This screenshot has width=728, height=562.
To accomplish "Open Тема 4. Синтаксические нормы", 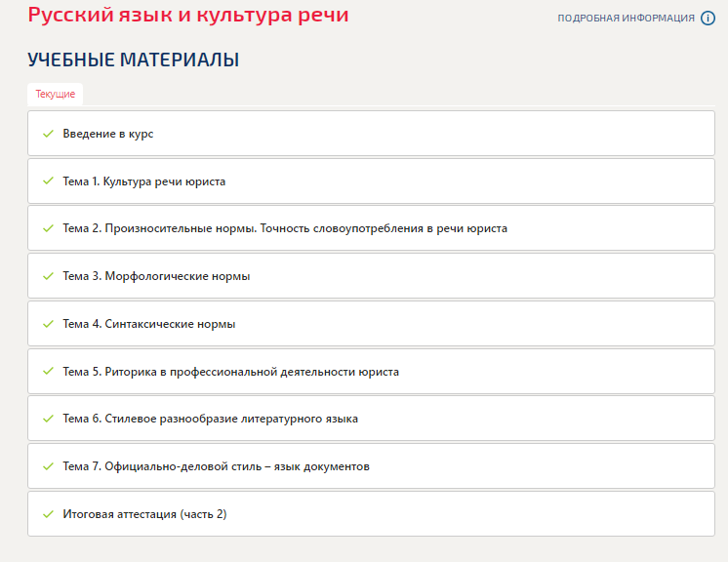I will [371, 324].
